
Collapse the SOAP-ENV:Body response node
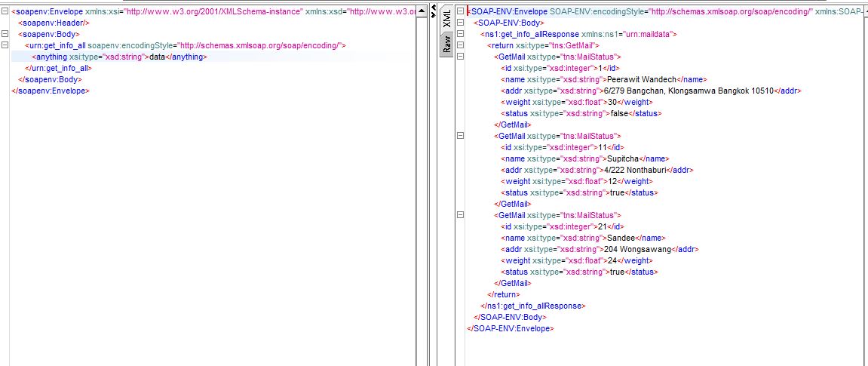pos(460,23)
